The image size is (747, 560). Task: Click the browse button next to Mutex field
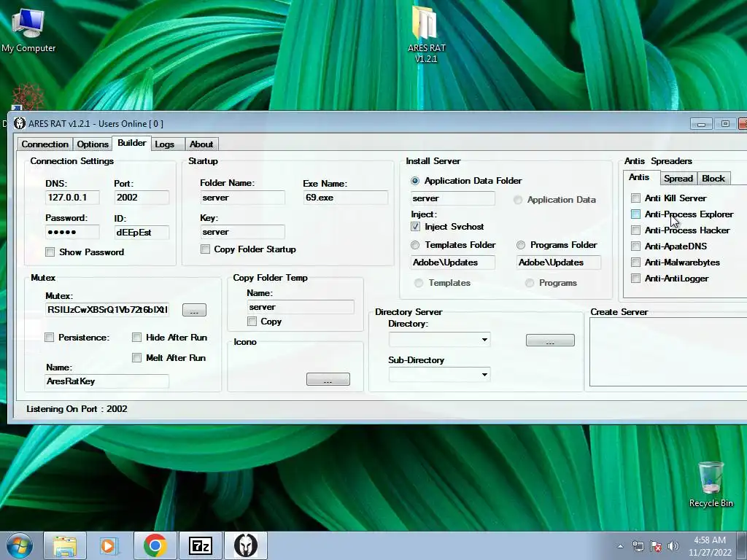[x=194, y=310]
